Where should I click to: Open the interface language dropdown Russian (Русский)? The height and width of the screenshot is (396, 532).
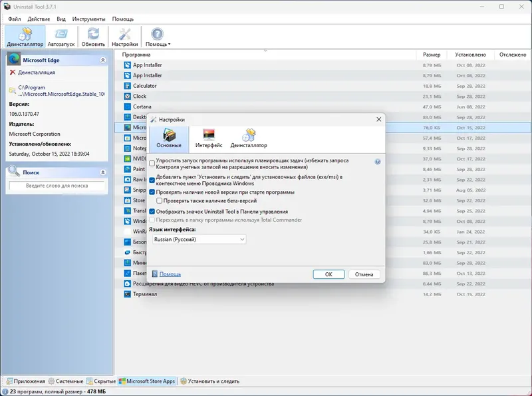[199, 240]
